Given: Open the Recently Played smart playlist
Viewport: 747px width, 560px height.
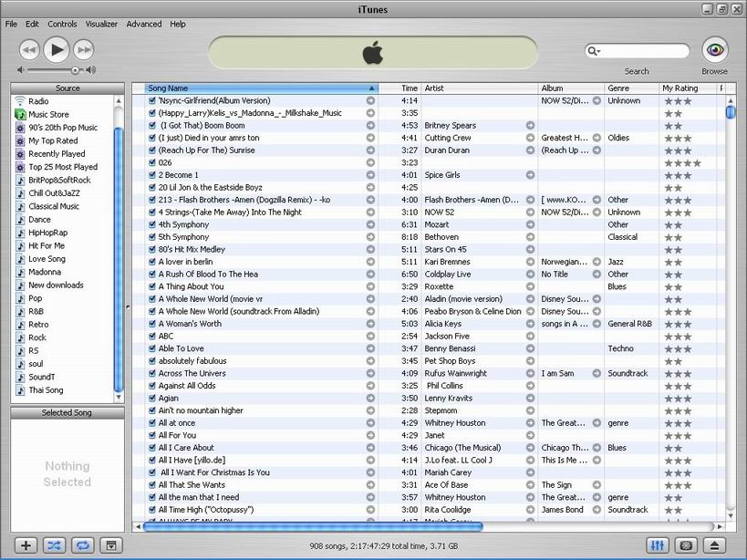Looking at the screenshot, I should [x=57, y=154].
